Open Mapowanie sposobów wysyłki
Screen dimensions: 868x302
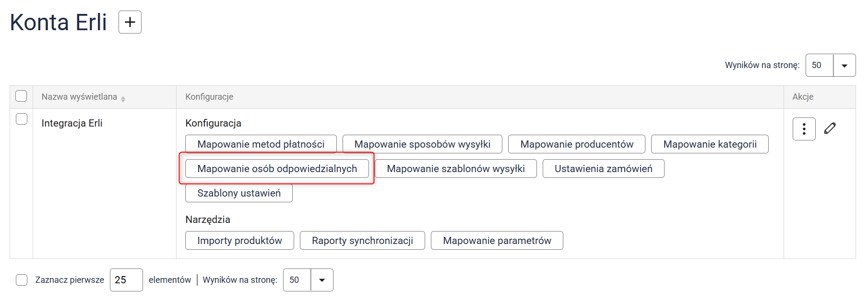point(422,144)
